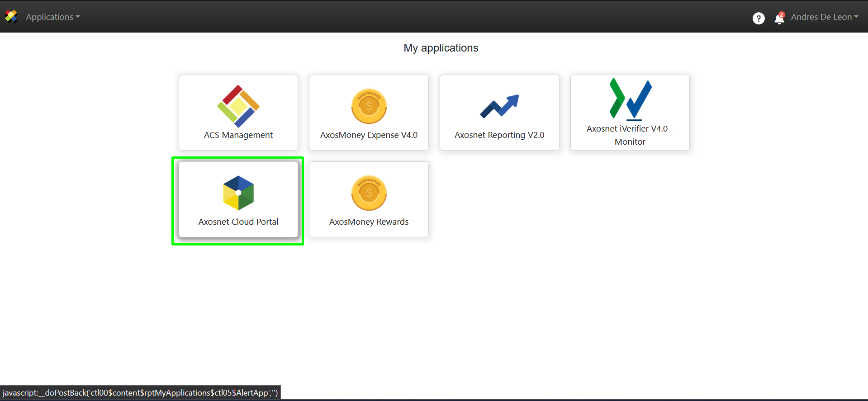Click the "ACS Management" text label
868x401 pixels.
[238, 135]
